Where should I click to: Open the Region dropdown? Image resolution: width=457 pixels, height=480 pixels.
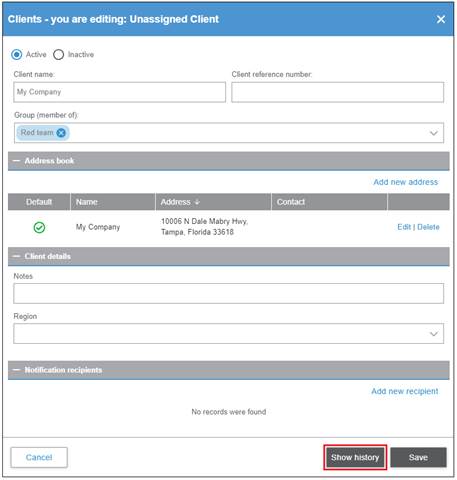click(434, 334)
